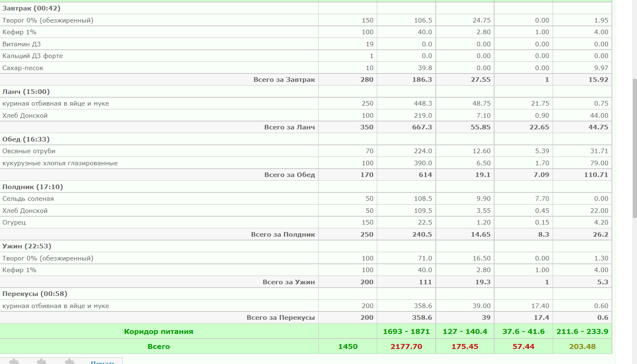Screen dimensions: 637x364
Task: Click total calories value 2177.70
Action: 406,346
